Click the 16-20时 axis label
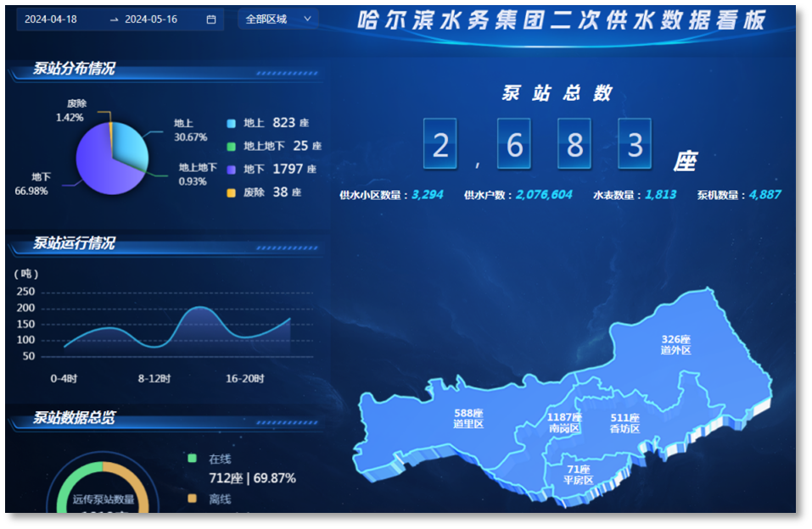 [245, 378]
